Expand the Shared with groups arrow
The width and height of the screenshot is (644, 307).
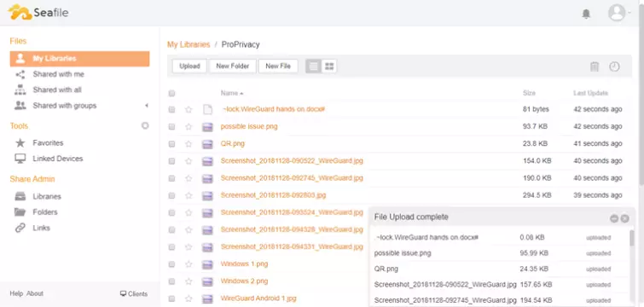click(147, 106)
